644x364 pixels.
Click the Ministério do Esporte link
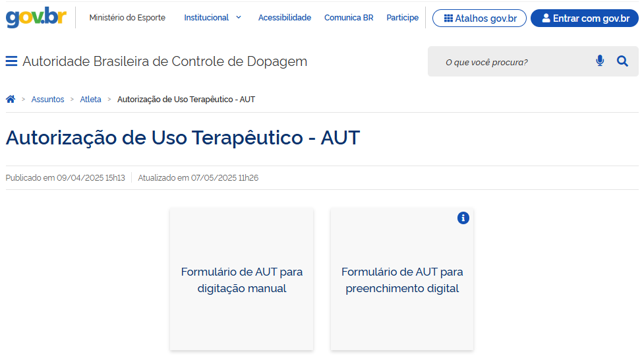[x=127, y=18]
